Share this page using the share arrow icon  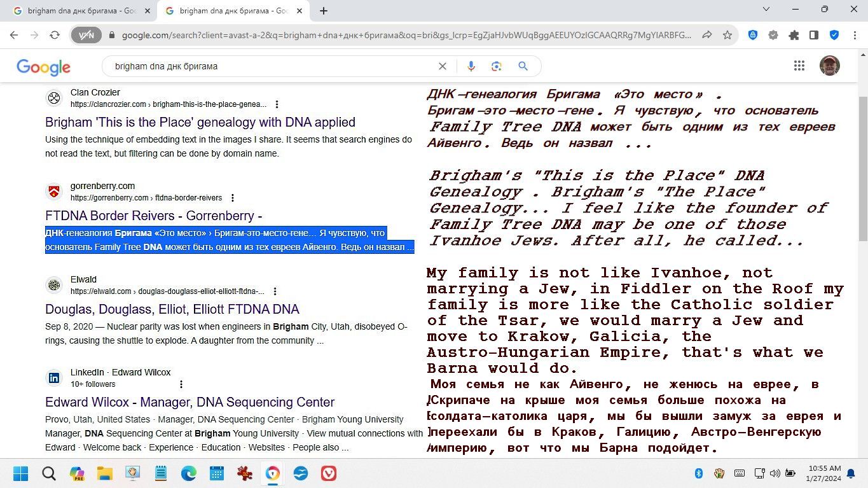[x=706, y=36]
